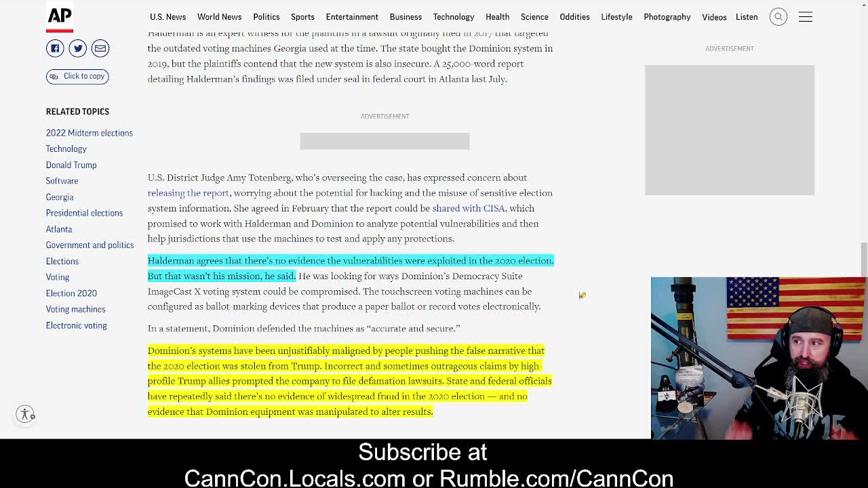Screen dimensions: 868x488
Task: Open accessibility widget icon
Action: (x=26, y=413)
